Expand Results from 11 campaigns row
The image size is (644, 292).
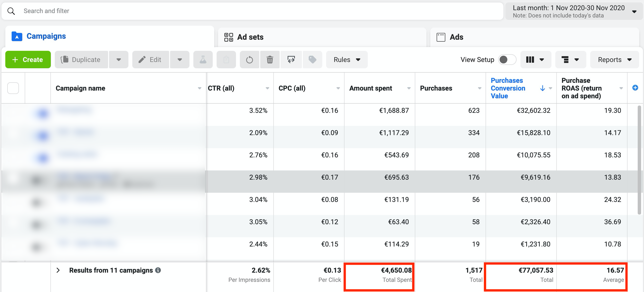[x=58, y=270]
